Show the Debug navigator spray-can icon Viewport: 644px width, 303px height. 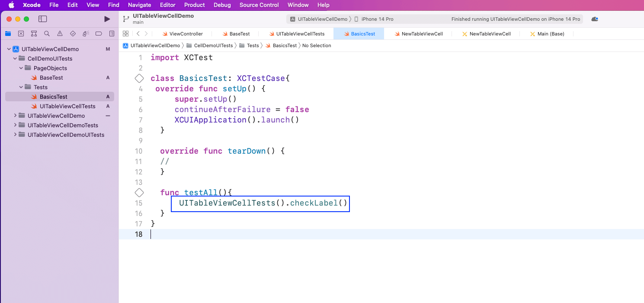click(x=86, y=34)
